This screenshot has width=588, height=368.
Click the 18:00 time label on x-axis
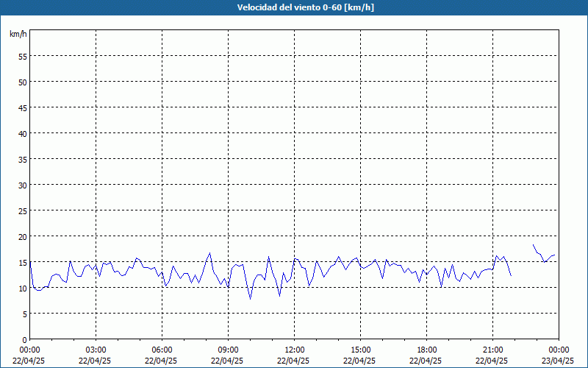[427, 350]
